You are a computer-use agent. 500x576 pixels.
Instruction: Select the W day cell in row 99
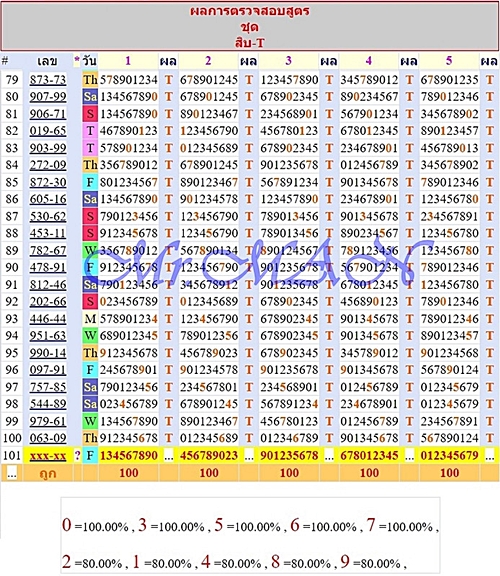tap(90, 421)
